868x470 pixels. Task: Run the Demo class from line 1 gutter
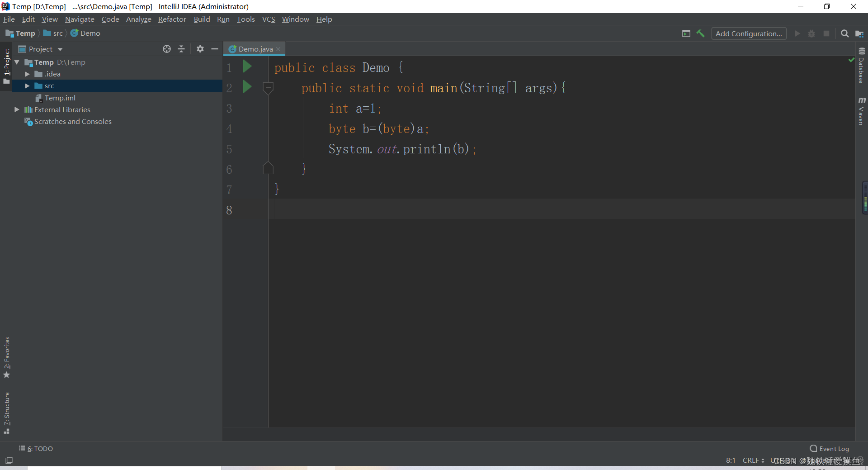[x=247, y=66]
